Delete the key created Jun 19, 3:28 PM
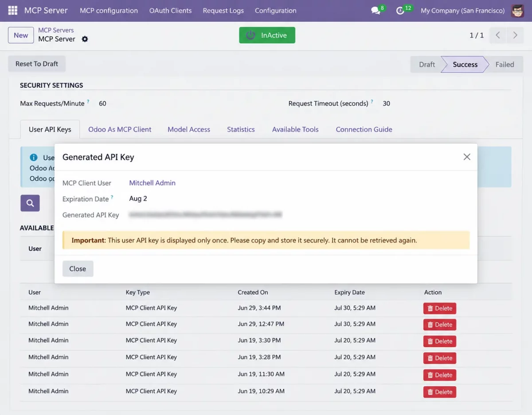The height and width of the screenshot is (415, 532). pos(439,358)
